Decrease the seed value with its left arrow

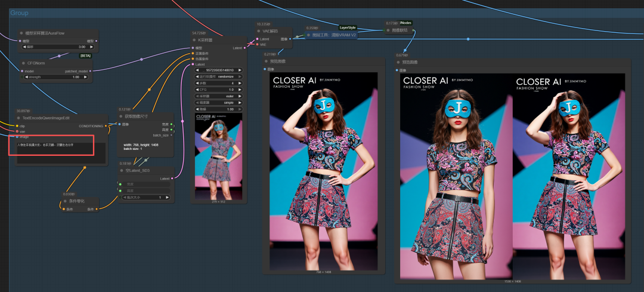click(197, 70)
